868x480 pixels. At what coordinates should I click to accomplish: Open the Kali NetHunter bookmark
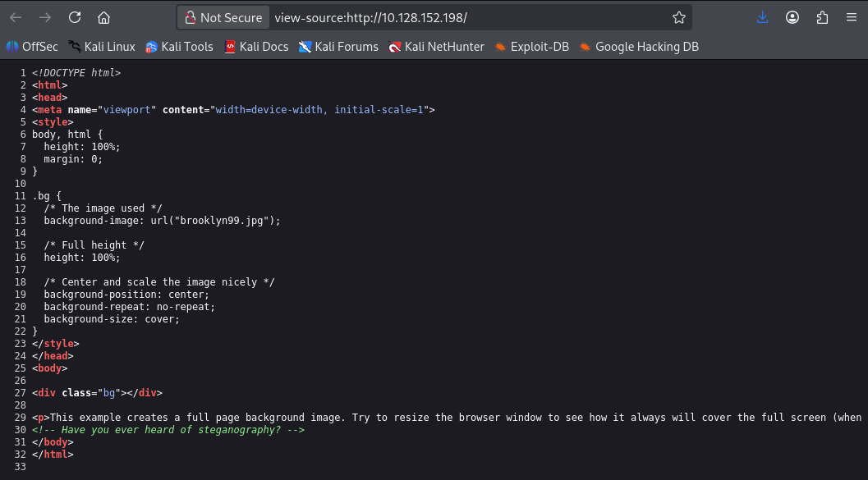tap(436, 47)
